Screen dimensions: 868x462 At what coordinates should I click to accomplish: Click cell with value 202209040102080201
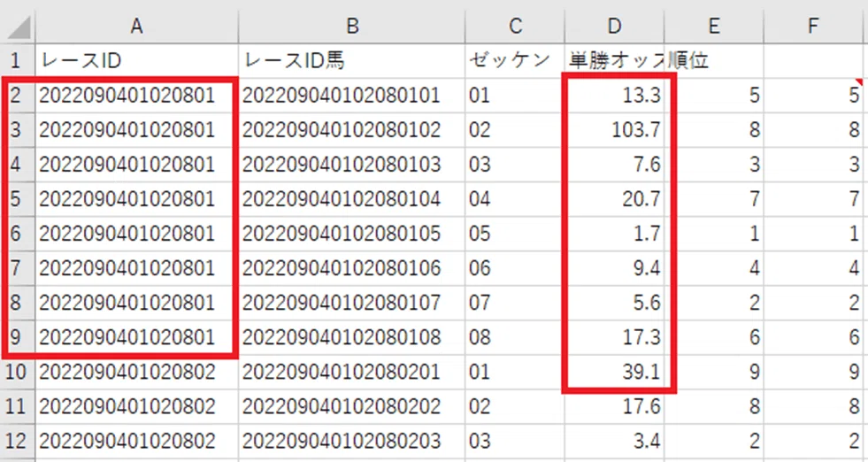click(352, 372)
